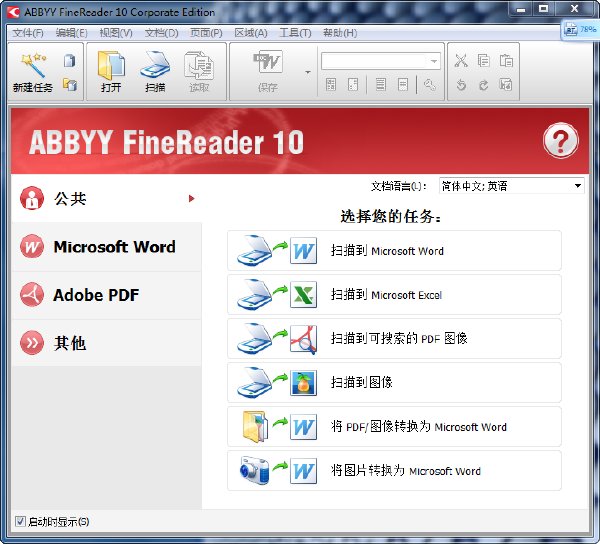600x544 pixels.
Task: Open a file with the 打开 folder icon
Action: pyautogui.click(x=111, y=65)
